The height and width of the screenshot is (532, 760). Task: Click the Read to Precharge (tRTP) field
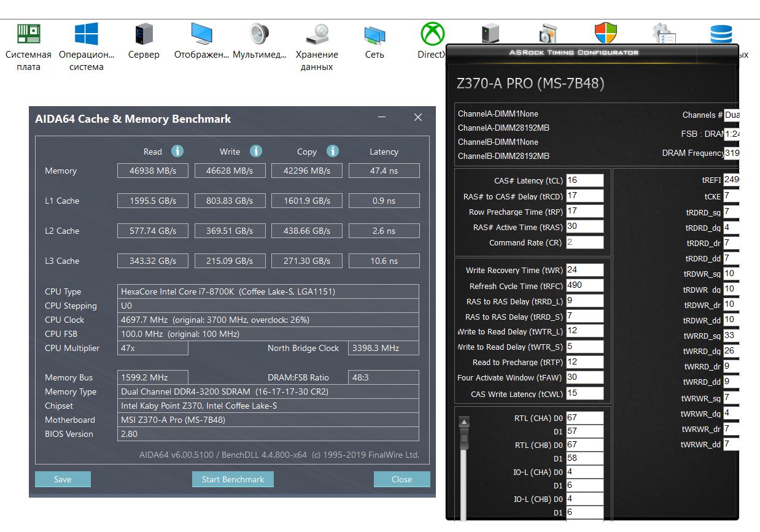(584, 362)
